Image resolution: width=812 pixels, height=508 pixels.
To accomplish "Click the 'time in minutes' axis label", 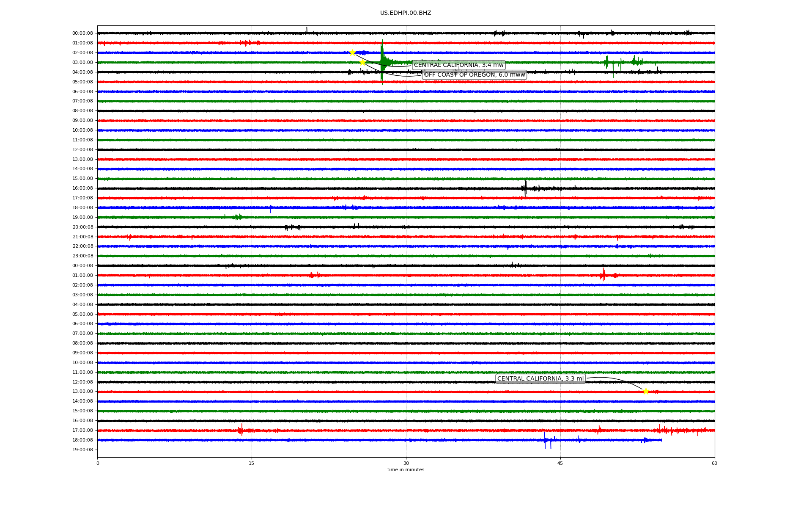I will click(x=406, y=470).
